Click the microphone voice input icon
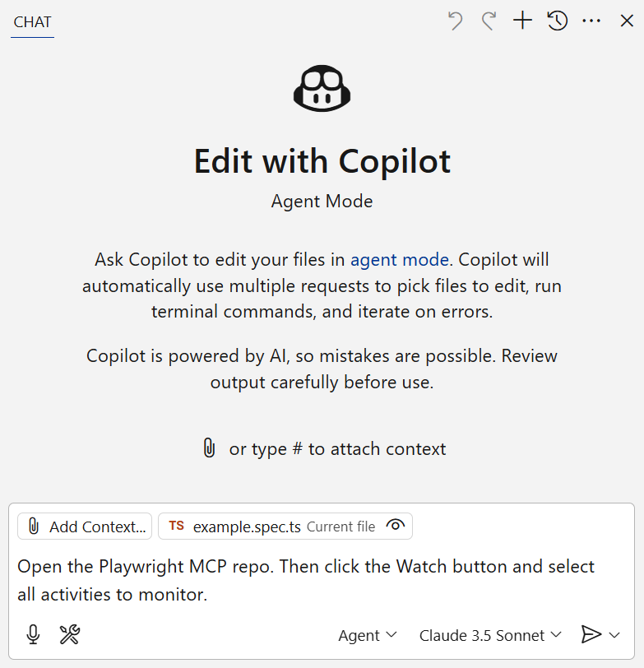This screenshot has height=668, width=644. [x=33, y=634]
